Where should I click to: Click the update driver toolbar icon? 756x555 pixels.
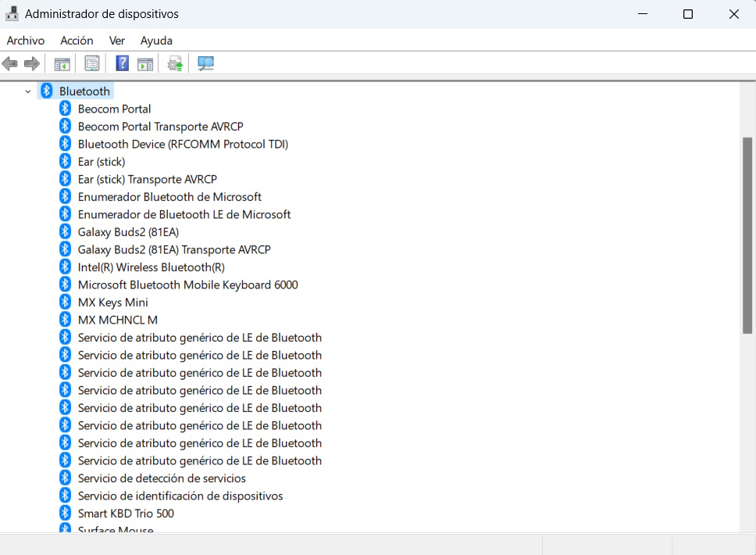pyautogui.click(x=175, y=63)
